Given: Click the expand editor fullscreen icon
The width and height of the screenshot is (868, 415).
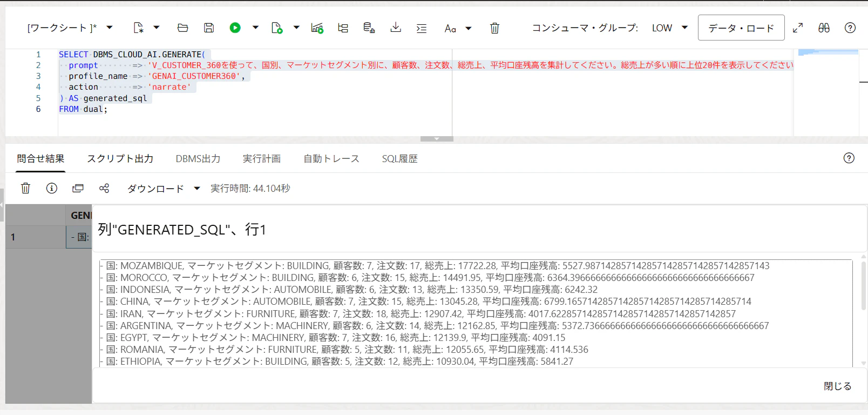Looking at the screenshot, I should (x=798, y=28).
